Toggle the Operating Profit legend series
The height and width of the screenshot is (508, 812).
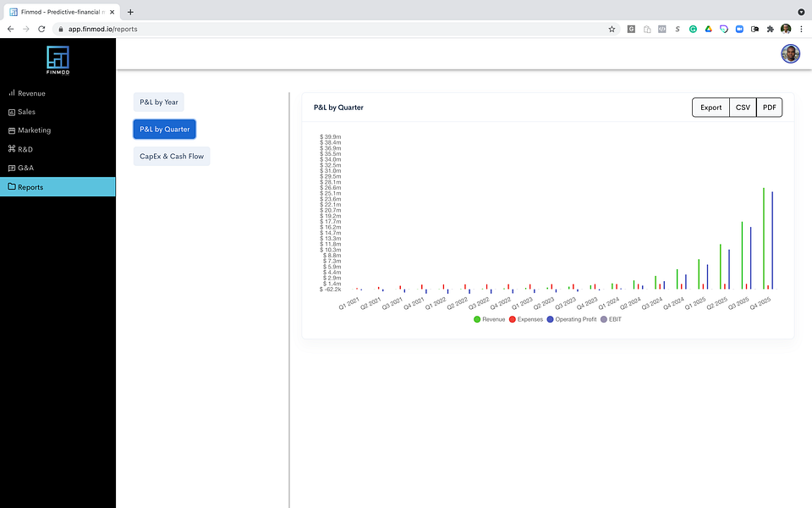tap(572, 319)
